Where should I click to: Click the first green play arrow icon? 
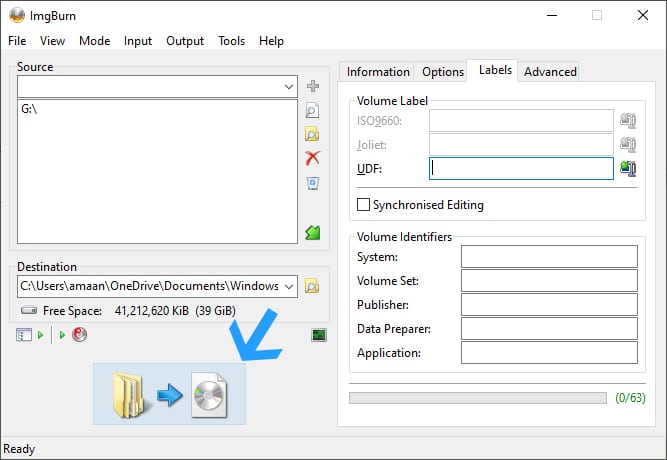[40, 335]
